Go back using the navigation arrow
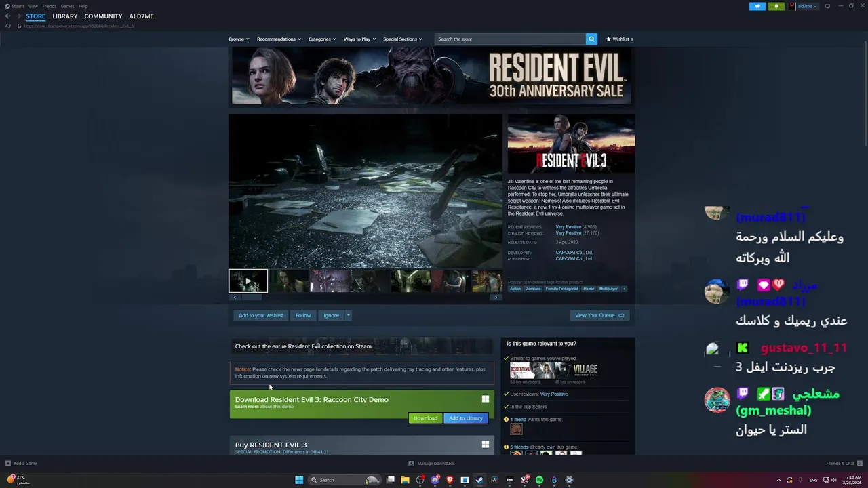Image resolution: width=868 pixels, height=488 pixels. pos(7,16)
